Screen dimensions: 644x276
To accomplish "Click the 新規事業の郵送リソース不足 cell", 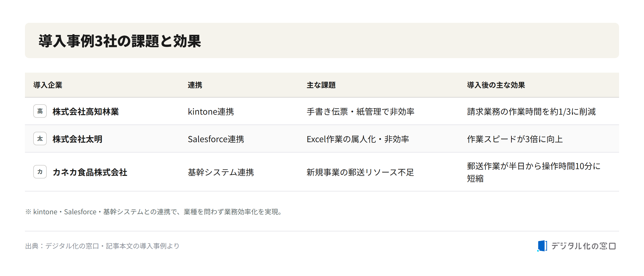I will 360,172.
